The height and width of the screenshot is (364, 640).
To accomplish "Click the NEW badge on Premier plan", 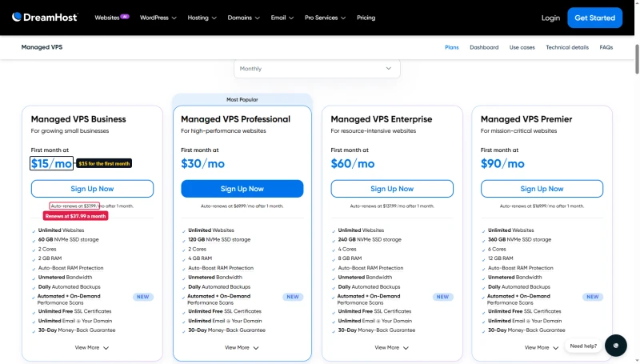I will point(592,297).
